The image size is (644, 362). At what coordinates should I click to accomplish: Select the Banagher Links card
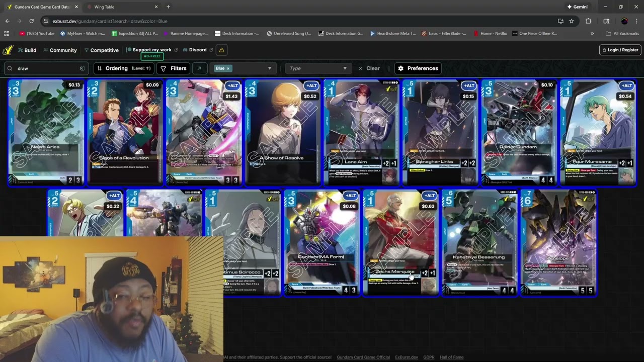click(440, 133)
